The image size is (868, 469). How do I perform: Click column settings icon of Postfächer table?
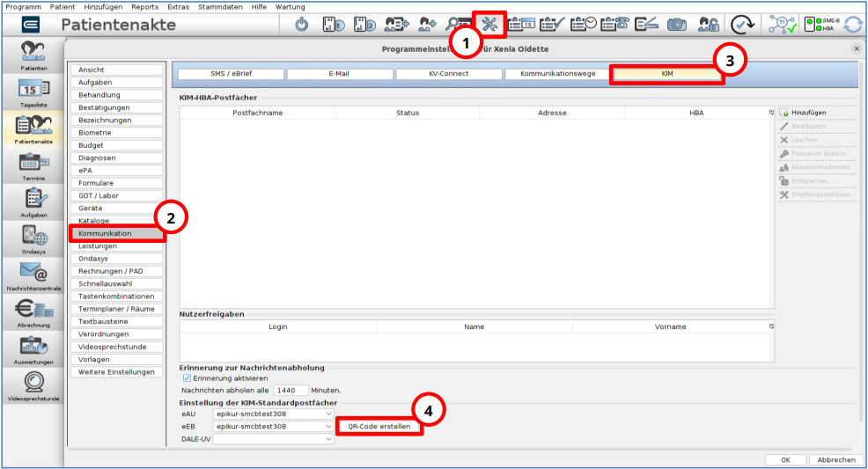771,113
